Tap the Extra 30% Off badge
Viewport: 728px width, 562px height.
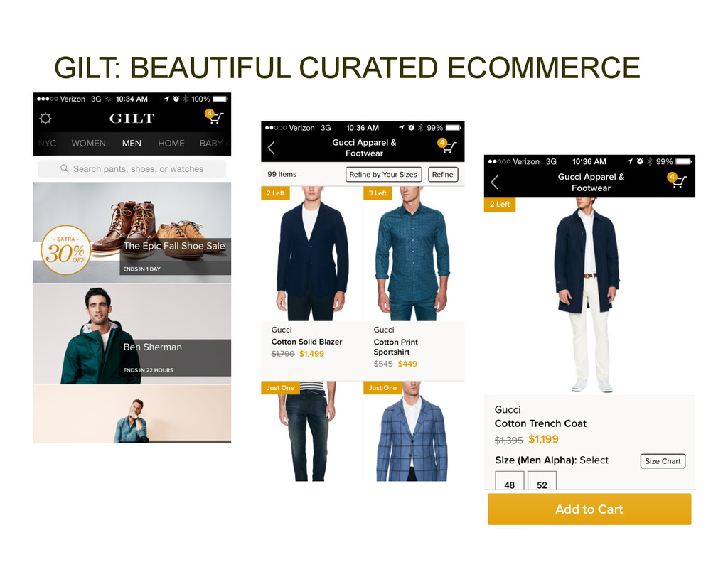coord(66,250)
